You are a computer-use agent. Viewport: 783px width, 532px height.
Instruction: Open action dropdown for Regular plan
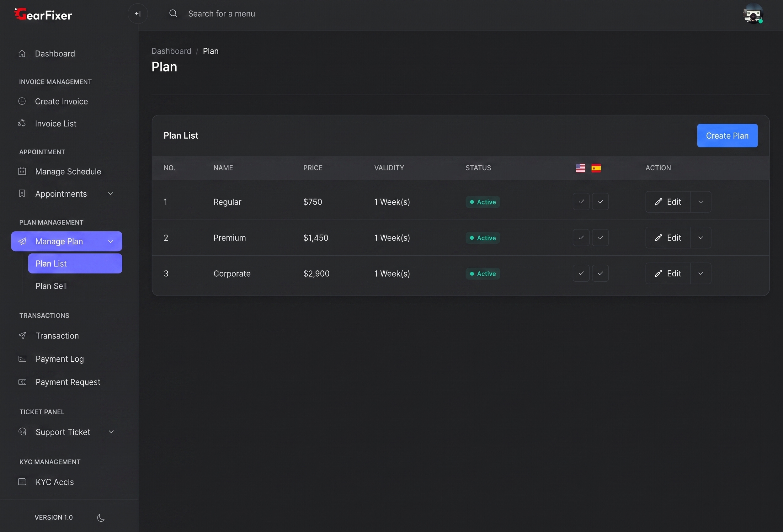pos(701,202)
